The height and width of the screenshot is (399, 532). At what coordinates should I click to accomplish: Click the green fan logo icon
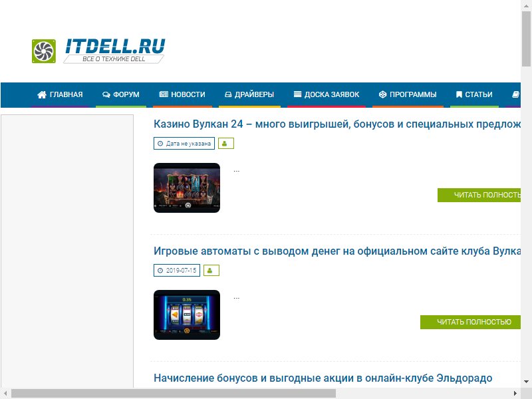[x=43, y=51]
